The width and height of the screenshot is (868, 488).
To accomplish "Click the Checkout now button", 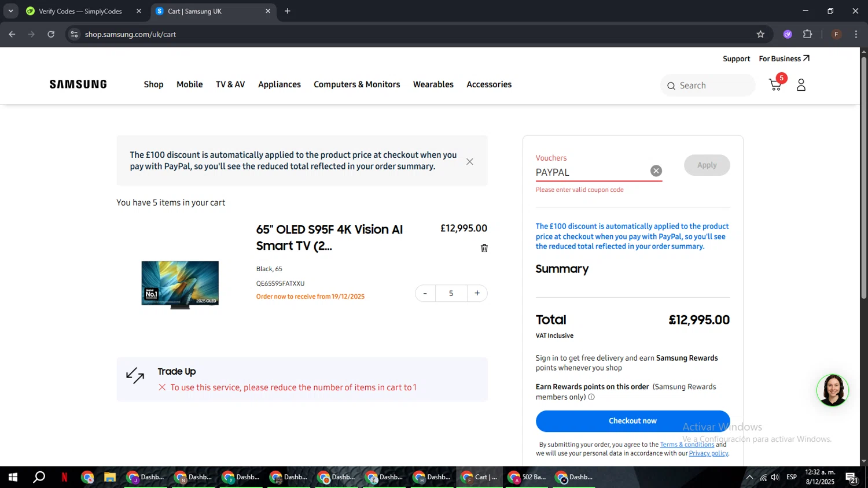I will 632,421.
